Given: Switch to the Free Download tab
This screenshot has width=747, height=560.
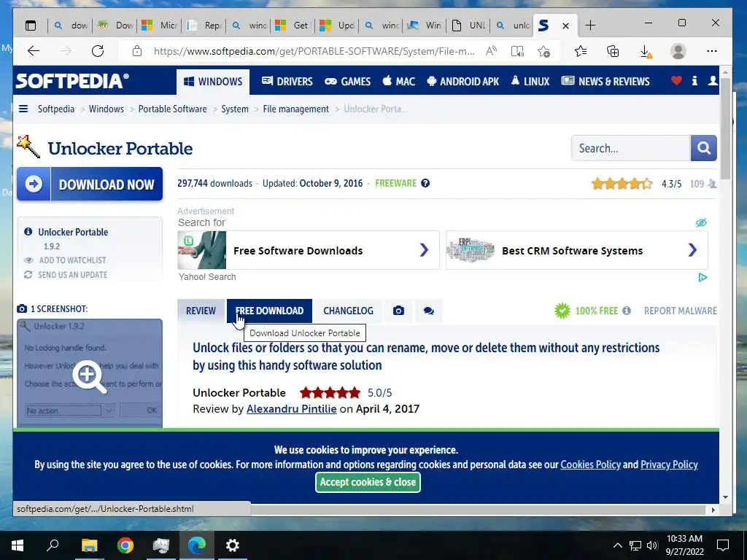Looking at the screenshot, I should (269, 311).
